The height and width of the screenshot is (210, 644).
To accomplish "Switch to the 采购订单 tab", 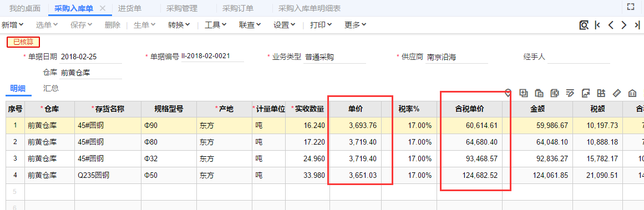I will click(238, 8).
